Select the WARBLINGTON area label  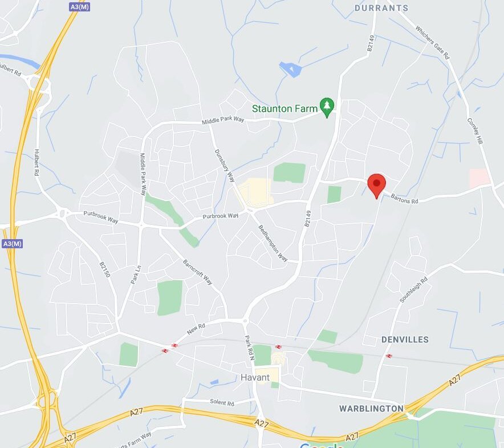(371, 409)
